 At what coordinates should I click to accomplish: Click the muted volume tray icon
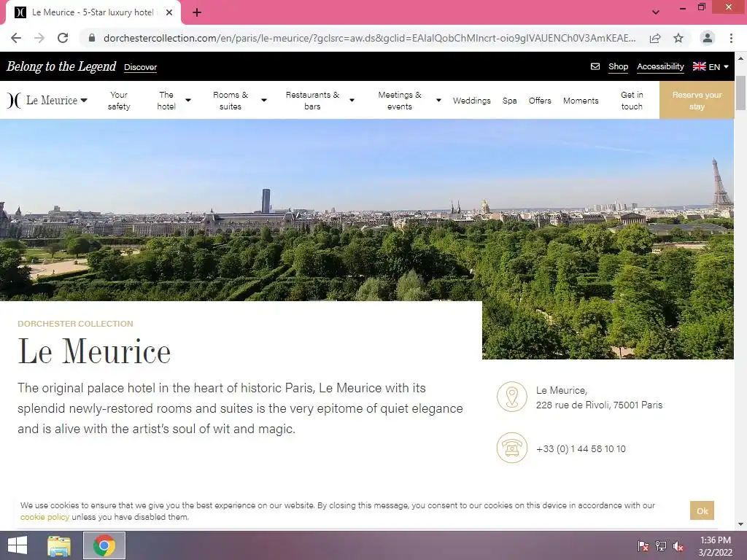pos(678,546)
